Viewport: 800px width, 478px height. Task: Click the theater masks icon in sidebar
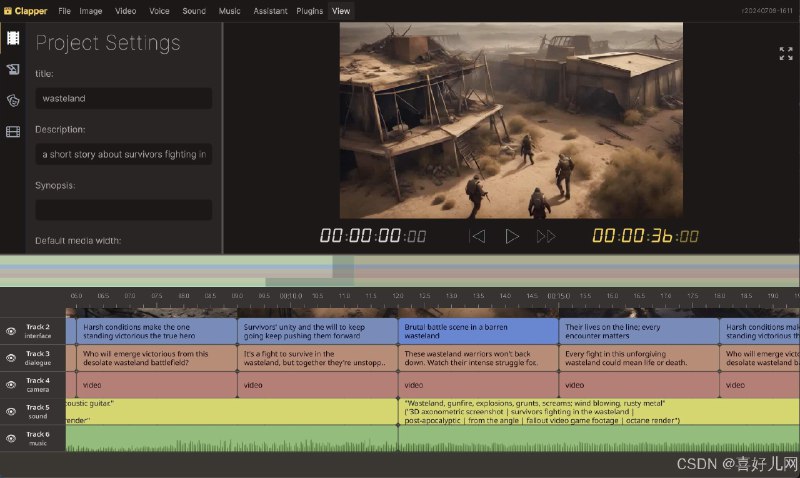click(x=13, y=100)
